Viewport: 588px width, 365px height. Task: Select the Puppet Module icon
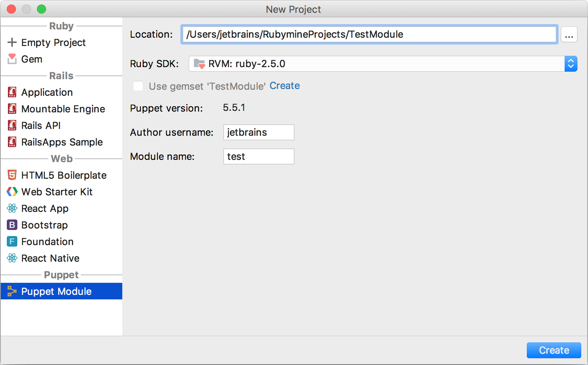(11, 291)
